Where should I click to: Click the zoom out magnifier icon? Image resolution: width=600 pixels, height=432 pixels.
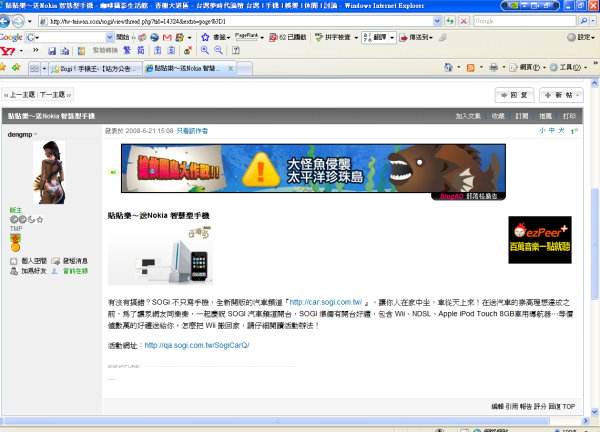click(x=218, y=50)
